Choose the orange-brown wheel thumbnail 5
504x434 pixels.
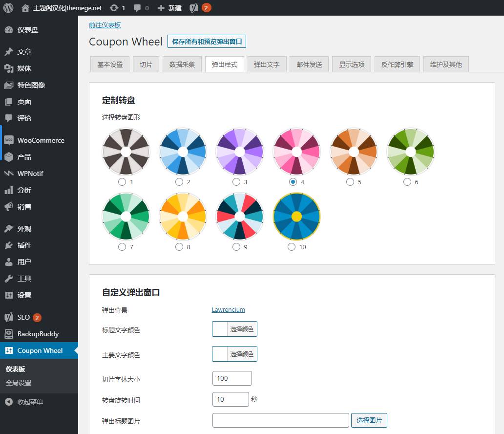(x=354, y=152)
